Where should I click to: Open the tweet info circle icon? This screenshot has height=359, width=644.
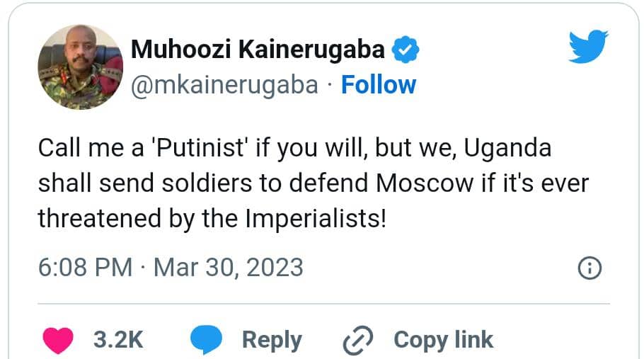click(x=590, y=268)
